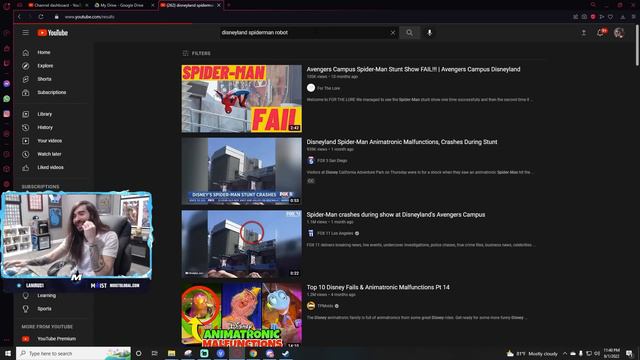Visit the For The Lore channel

[328, 88]
